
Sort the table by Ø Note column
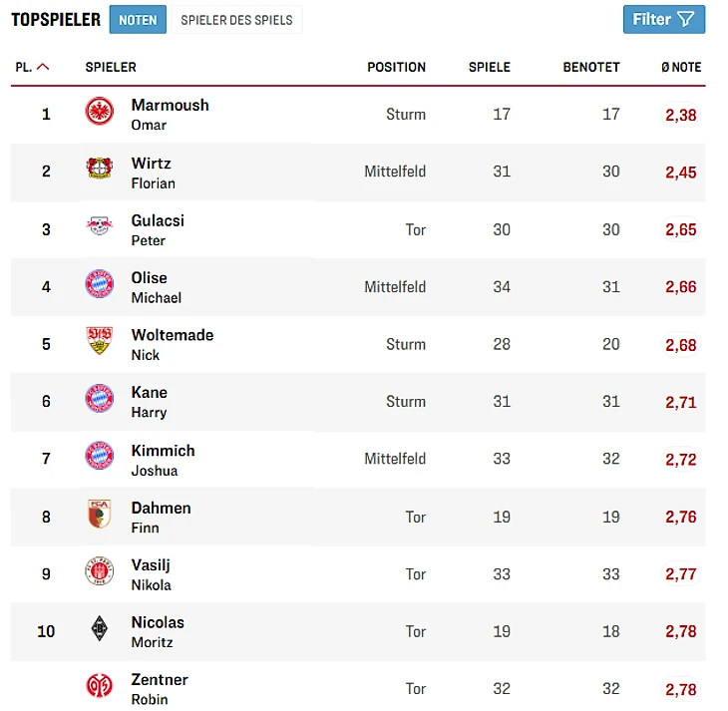coord(681,67)
